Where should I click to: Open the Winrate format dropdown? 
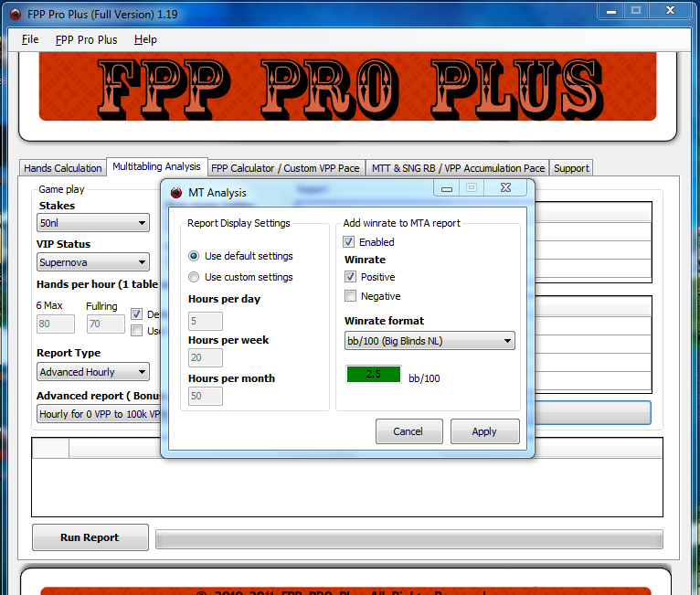430,341
